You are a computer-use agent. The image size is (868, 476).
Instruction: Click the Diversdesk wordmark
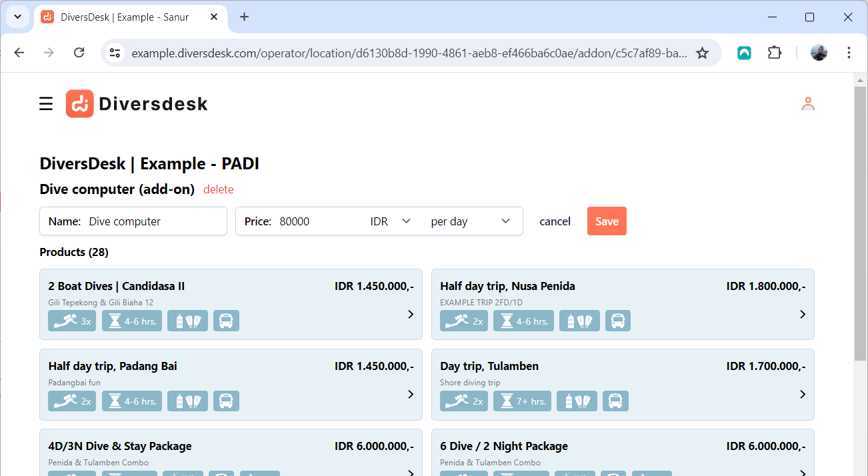point(153,104)
